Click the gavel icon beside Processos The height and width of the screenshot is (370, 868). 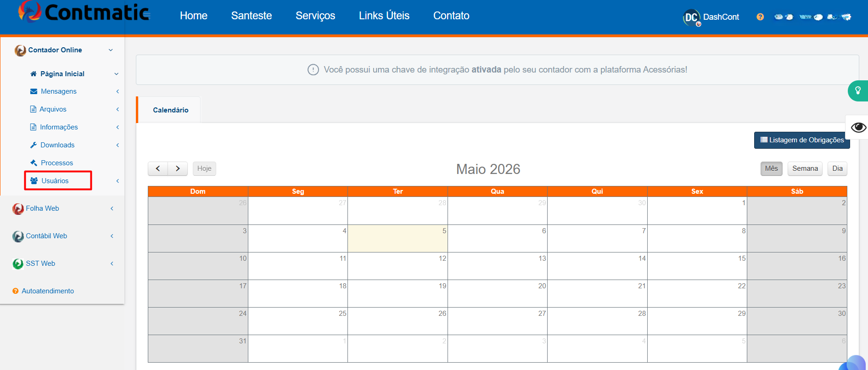(34, 163)
